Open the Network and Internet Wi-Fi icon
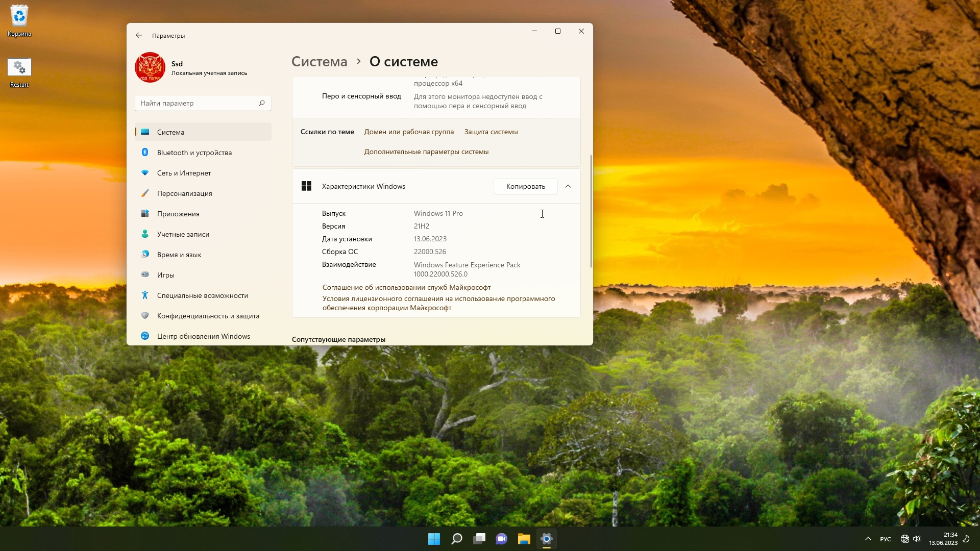 (145, 173)
